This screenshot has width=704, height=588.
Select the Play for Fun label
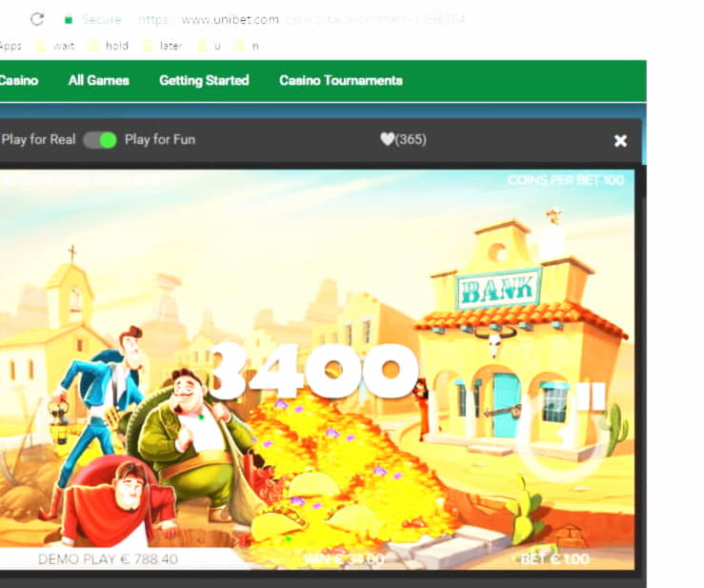[160, 140]
